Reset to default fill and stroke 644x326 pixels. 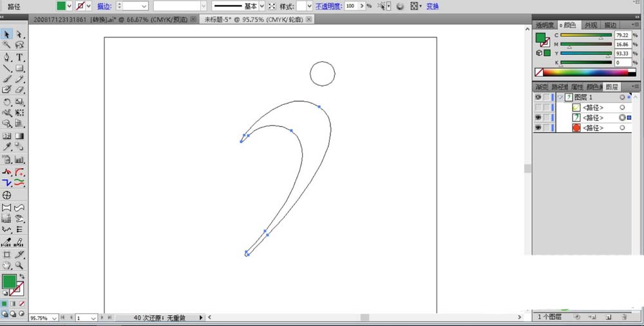coord(5,293)
